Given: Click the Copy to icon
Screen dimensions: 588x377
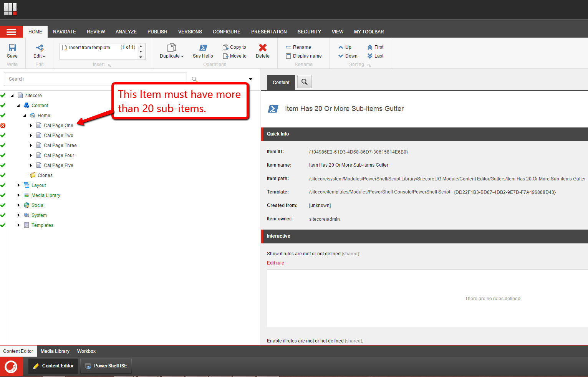Looking at the screenshot, I should pyautogui.click(x=226, y=47).
